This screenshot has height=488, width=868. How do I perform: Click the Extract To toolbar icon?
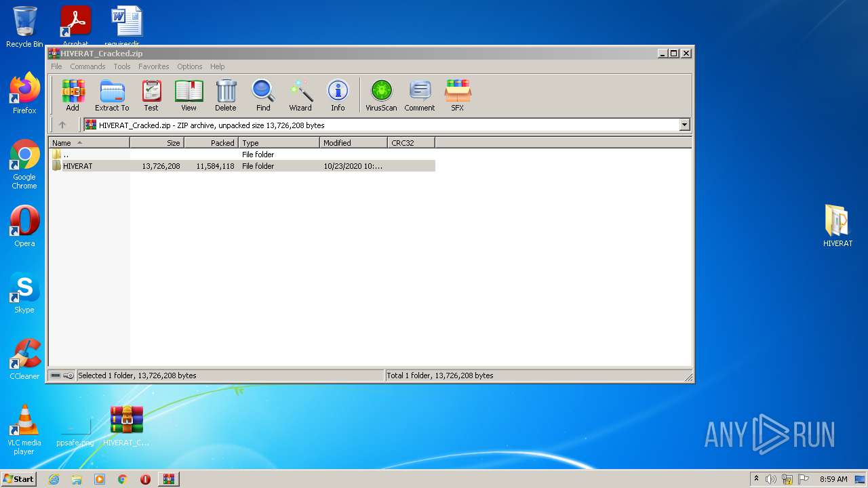(x=112, y=96)
